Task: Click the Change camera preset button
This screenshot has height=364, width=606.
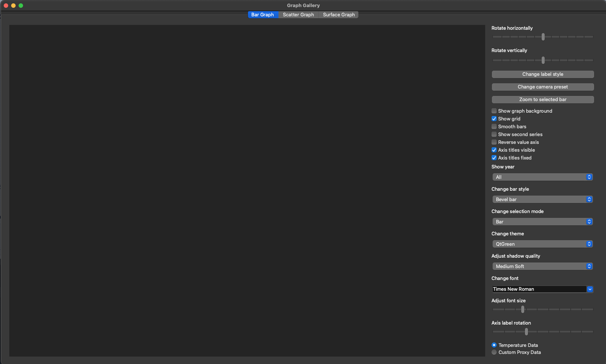Action: (x=543, y=87)
